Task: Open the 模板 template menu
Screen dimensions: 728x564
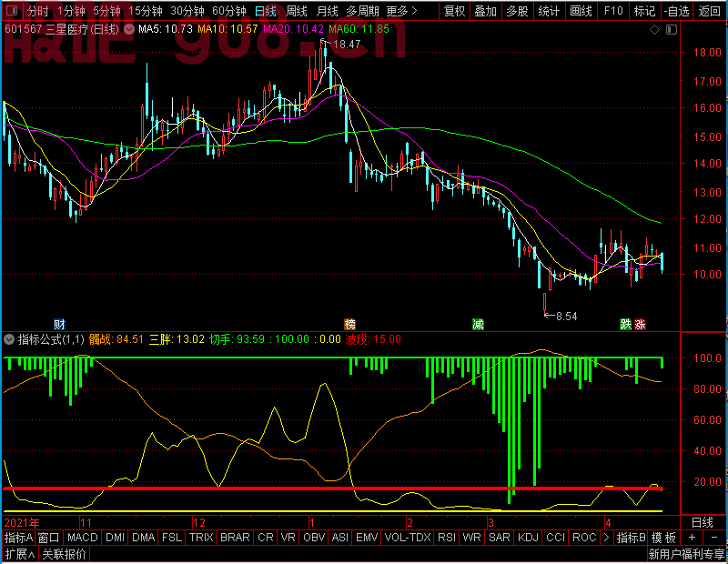Action: point(663,538)
